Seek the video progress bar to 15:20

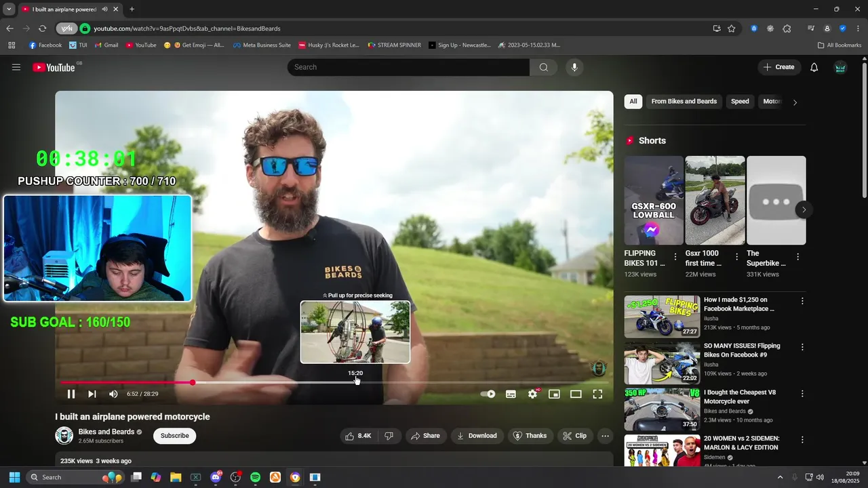357,383
